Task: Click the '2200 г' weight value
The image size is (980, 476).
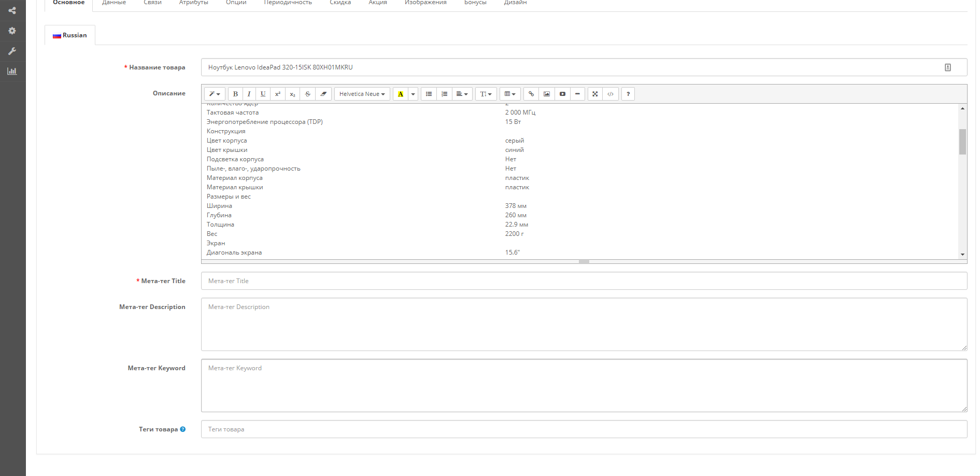Action: [515, 234]
